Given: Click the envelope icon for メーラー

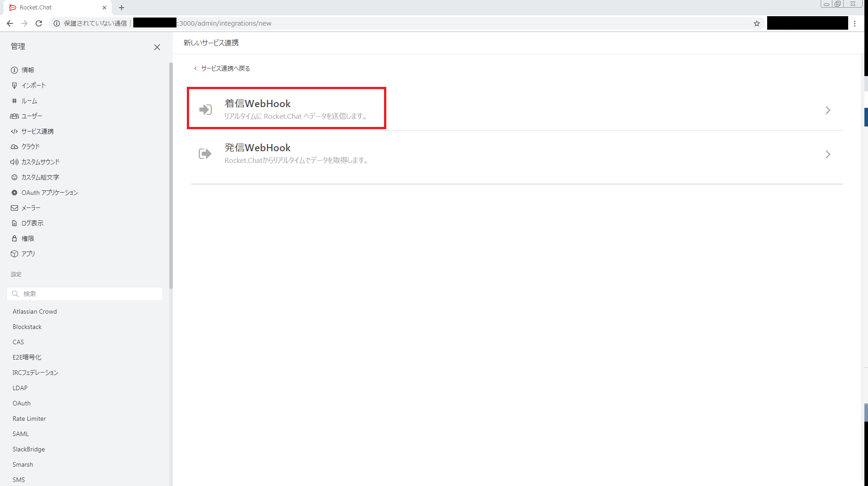Looking at the screenshot, I should (x=14, y=208).
